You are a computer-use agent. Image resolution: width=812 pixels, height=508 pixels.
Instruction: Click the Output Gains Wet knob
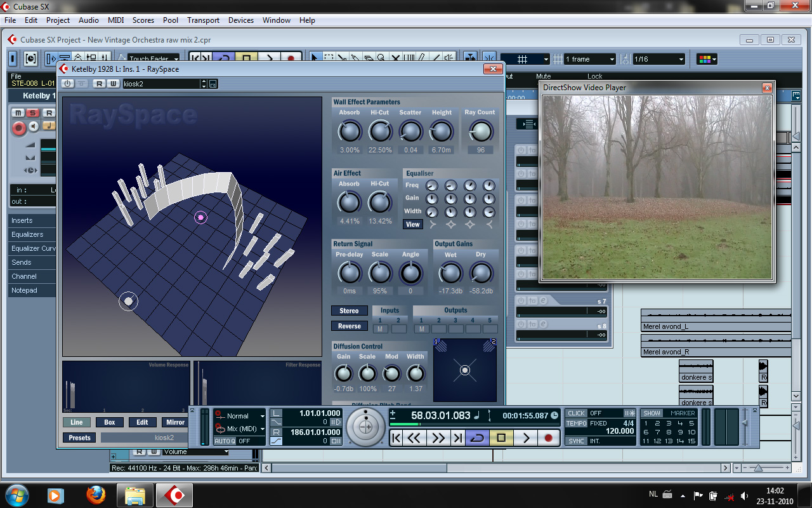click(450, 273)
